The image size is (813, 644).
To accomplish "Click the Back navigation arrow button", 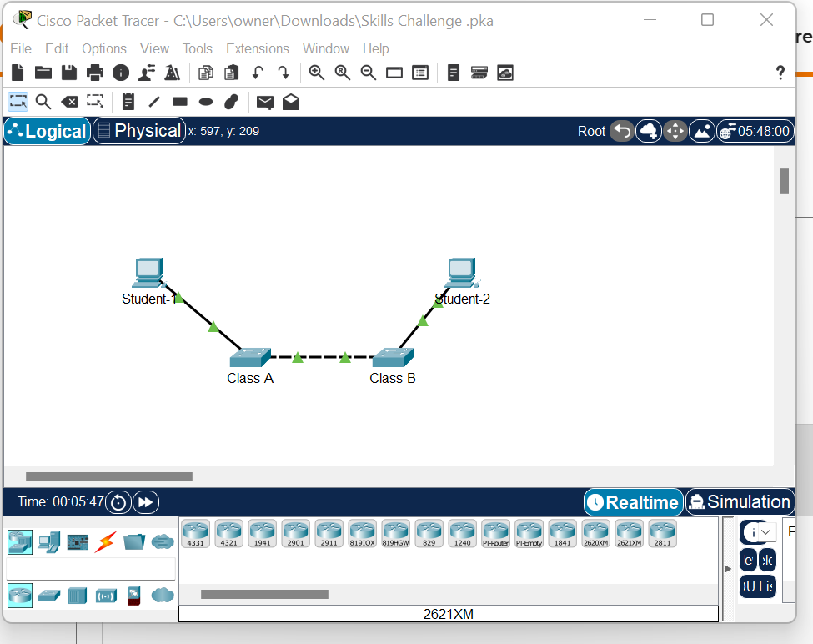I will click(x=622, y=131).
